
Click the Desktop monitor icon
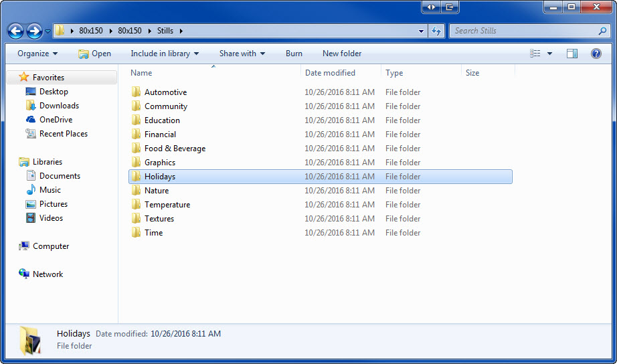tap(31, 92)
